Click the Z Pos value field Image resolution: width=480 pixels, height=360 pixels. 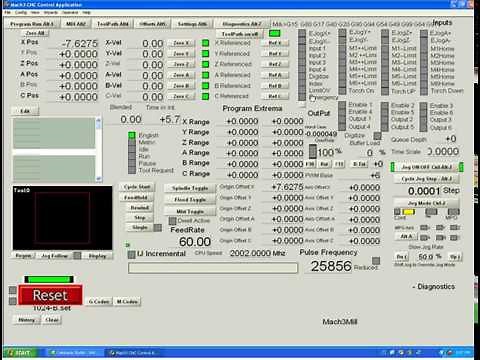click(73, 65)
